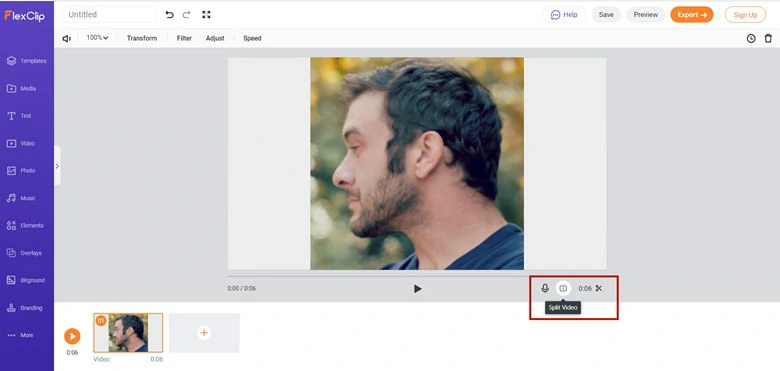Viewport: 780px width, 371px height.
Task: Open the BKground sidebar panel
Action: coord(25,280)
